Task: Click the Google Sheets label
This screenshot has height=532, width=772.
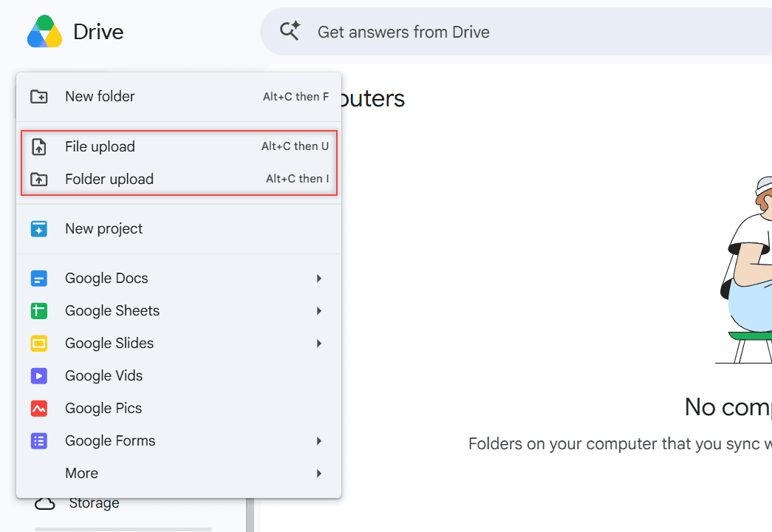Action: [112, 311]
